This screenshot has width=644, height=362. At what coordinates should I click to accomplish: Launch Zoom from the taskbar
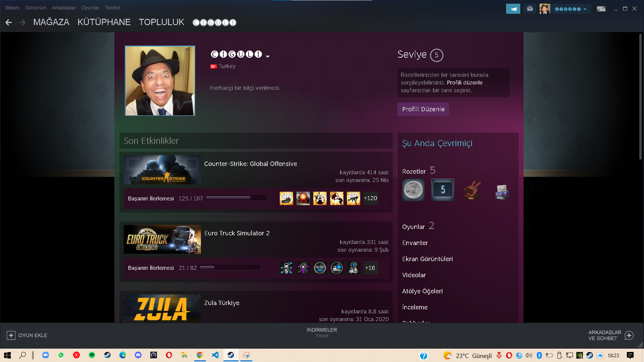click(46, 355)
